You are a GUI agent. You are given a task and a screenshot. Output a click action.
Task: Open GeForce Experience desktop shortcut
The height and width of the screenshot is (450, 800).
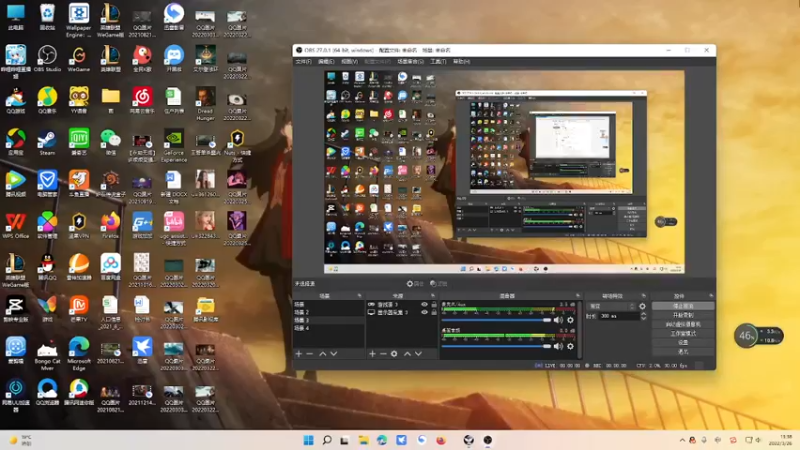tap(173, 139)
